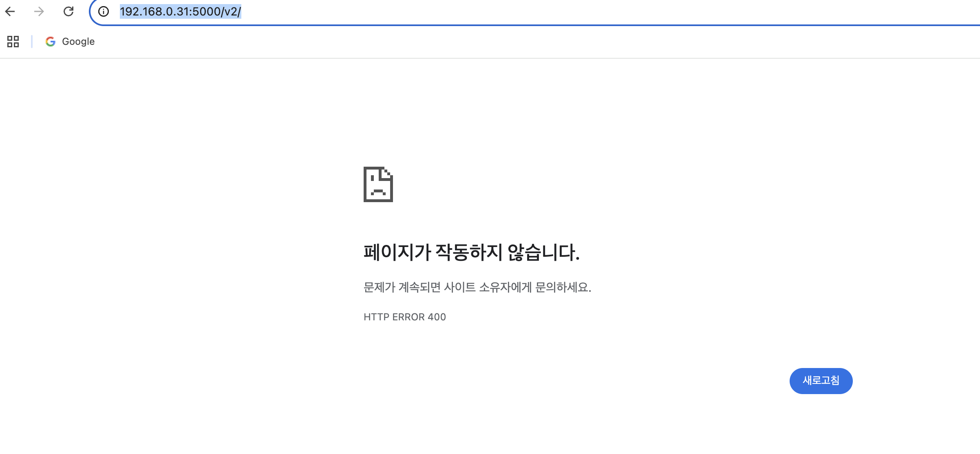Screen dimensions: 980x454
Task: Click the Google favicon in bookmarks bar
Action: 51,42
